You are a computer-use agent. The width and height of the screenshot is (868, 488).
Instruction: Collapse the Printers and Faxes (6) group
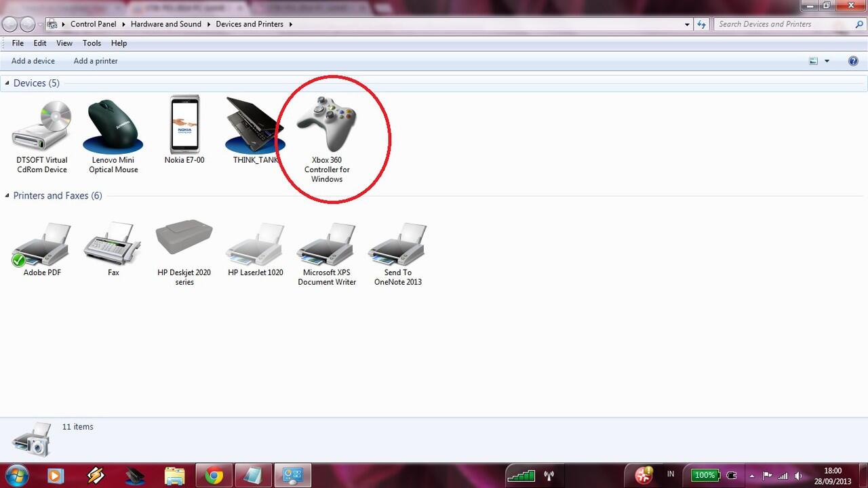[7, 196]
